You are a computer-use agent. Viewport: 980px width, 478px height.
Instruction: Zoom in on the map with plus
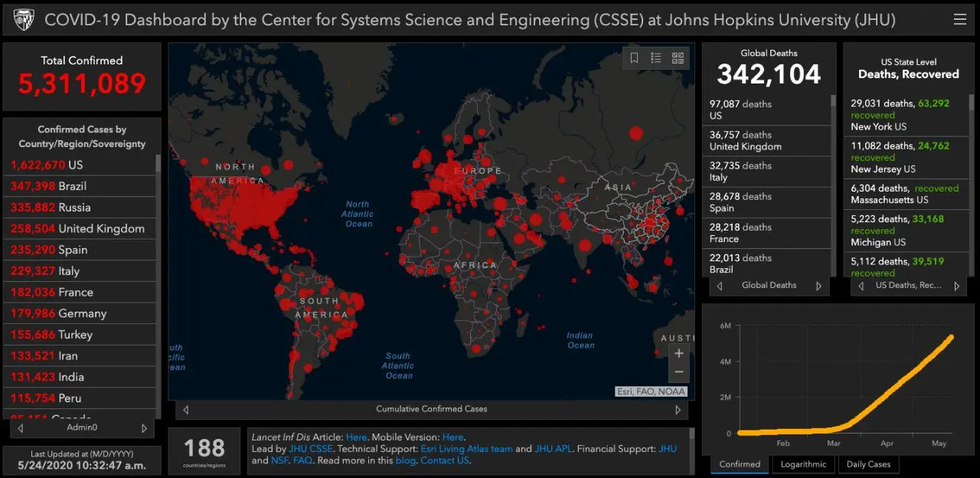click(678, 353)
